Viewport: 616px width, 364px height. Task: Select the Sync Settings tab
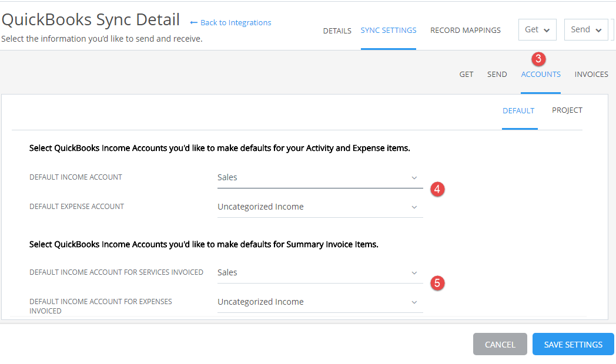pyautogui.click(x=388, y=30)
